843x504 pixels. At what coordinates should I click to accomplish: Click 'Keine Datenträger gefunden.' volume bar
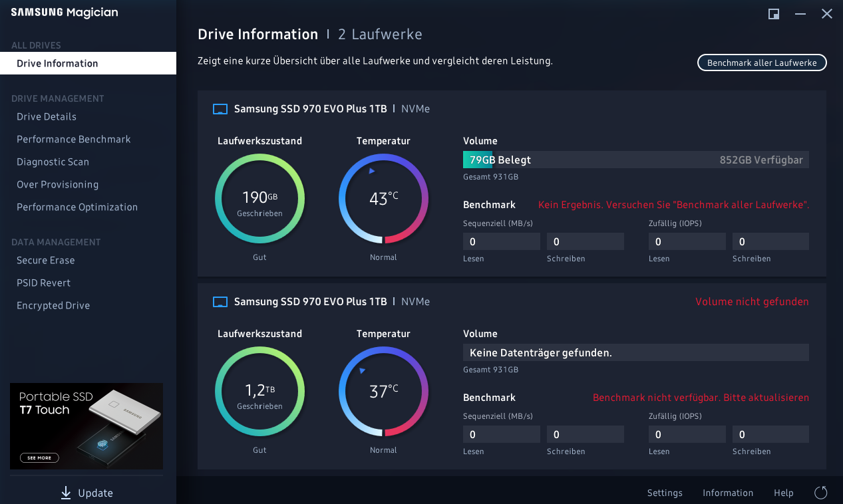click(636, 352)
